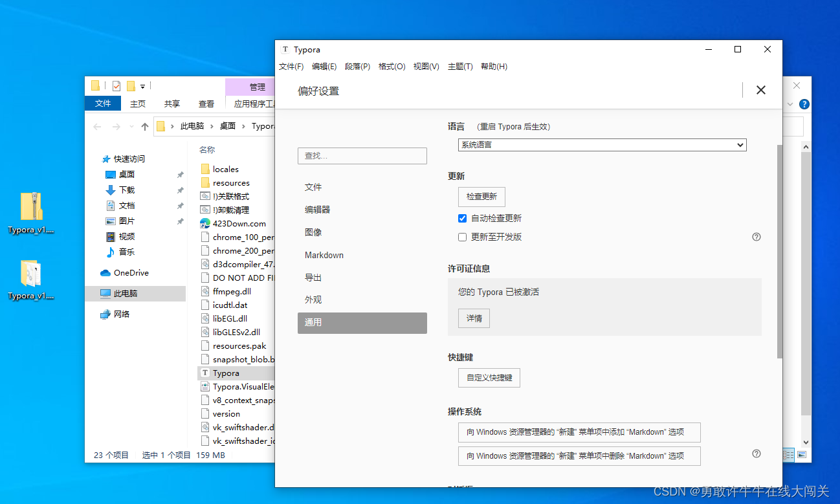This screenshot has width=840, height=504.
Task: Click the 检查更新 button
Action: [481, 197]
